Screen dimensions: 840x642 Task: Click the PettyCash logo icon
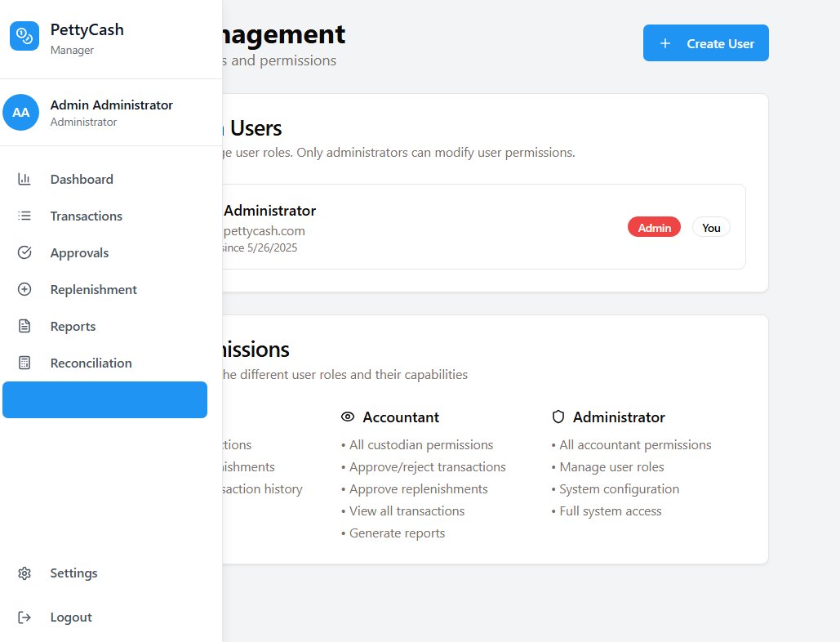pyautogui.click(x=24, y=37)
